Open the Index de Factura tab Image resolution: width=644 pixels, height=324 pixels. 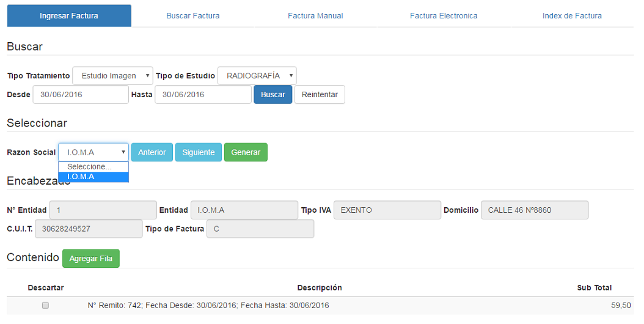pyautogui.click(x=572, y=16)
